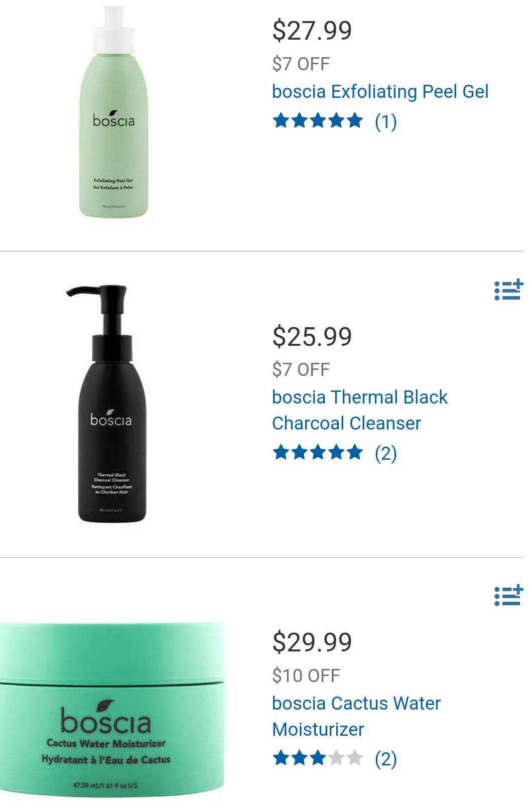Viewport: 532px width, 811px height.
Task: Tap the $29.99 price of Cactus Moisturizer
Action: 312,642
